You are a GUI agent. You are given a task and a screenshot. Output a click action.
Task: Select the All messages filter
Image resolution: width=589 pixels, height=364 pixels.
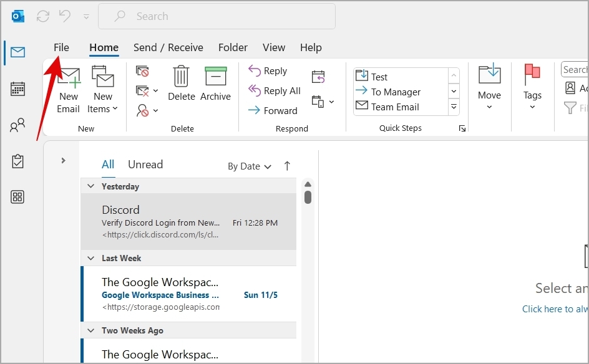(x=107, y=164)
